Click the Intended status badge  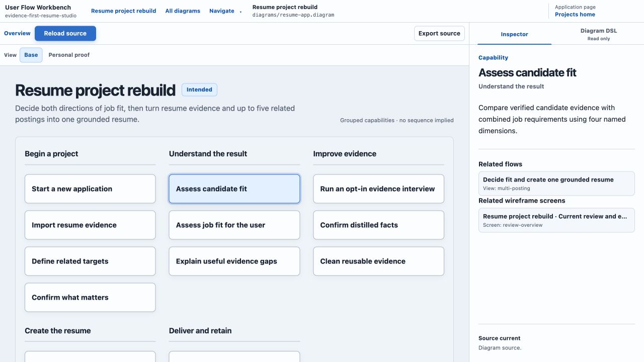(199, 90)
